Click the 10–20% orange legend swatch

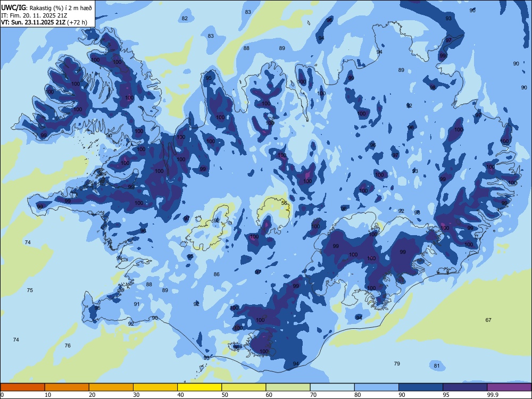(x=67, y=387)
